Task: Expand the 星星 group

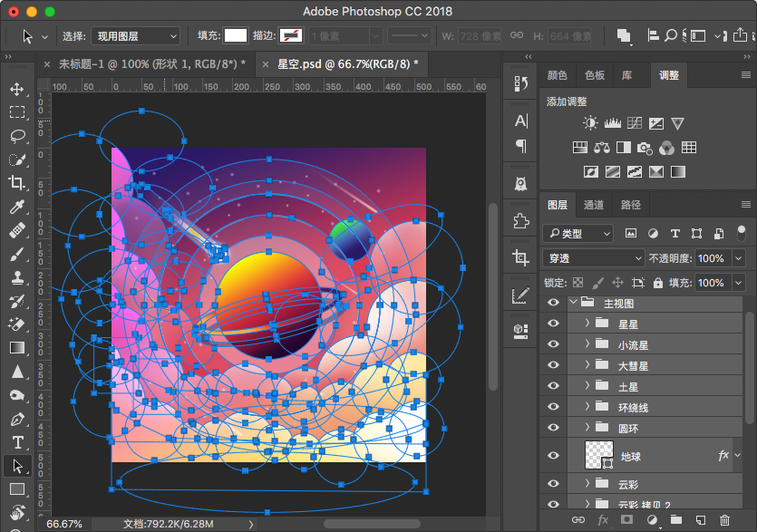Action: point(587,323)
